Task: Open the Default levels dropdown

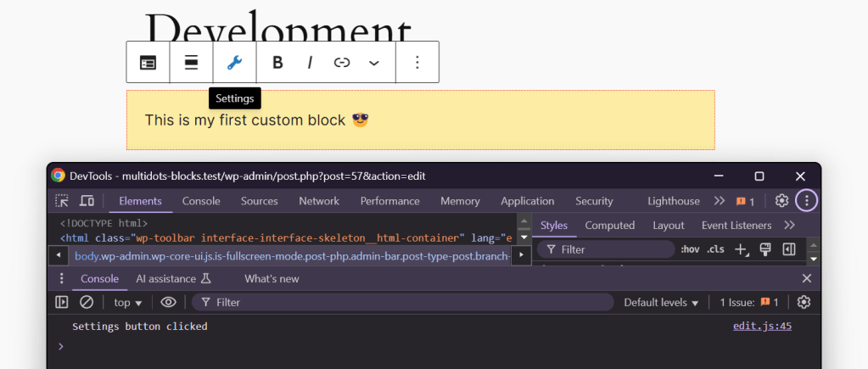Action: (661, 303)
